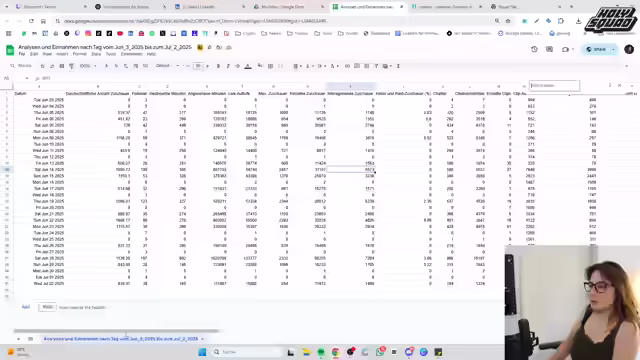640x360 pixels.
Task: Open the Help menu
Action: [x=151, y=54]
